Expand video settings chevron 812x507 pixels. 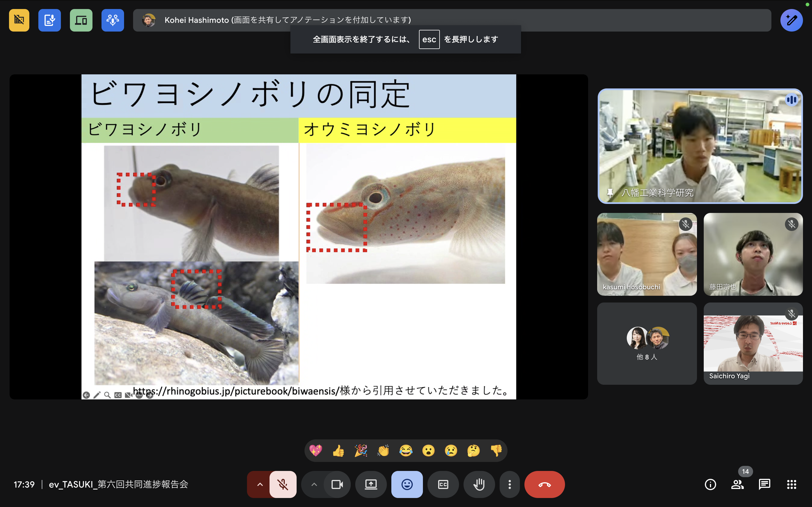(x=314, y=484)
